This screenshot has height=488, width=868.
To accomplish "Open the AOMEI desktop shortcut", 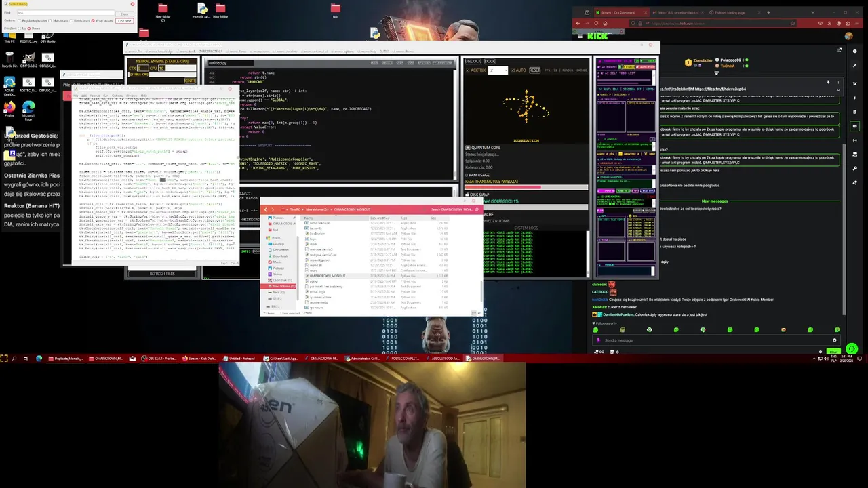I will [x=9, y=85].
